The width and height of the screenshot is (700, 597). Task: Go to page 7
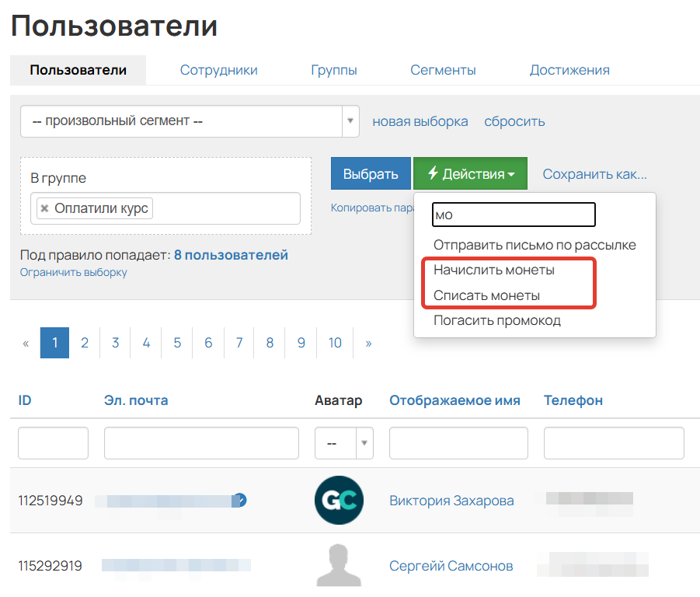tap(239, 343)
